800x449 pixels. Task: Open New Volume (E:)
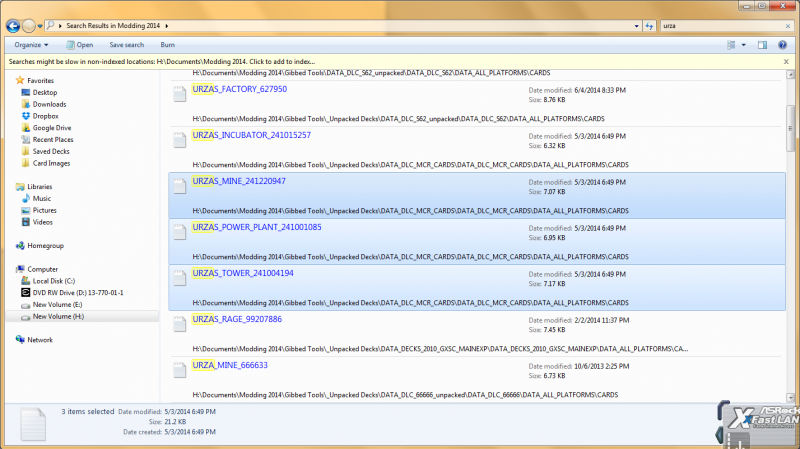point(57,304)
